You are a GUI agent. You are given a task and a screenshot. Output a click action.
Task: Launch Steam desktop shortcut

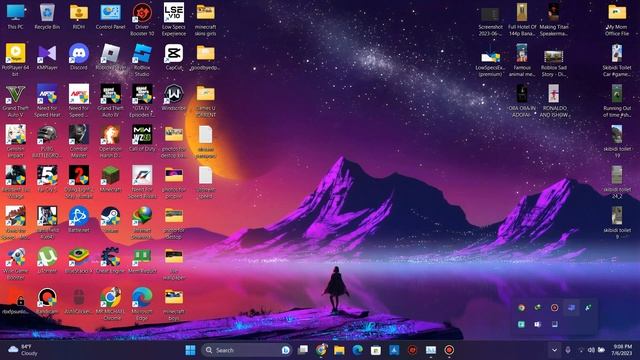click(x=110, y=220)
